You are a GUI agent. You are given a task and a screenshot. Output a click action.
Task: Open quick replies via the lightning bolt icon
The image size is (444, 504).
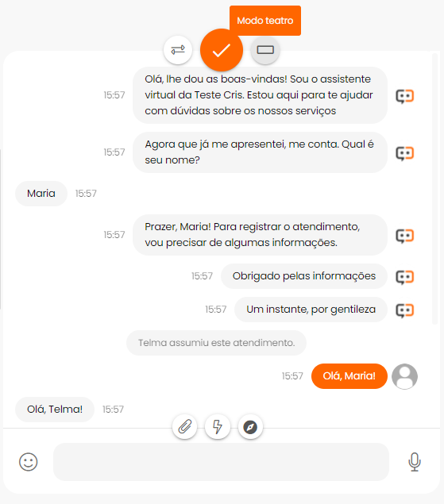[x=218, y=427]
